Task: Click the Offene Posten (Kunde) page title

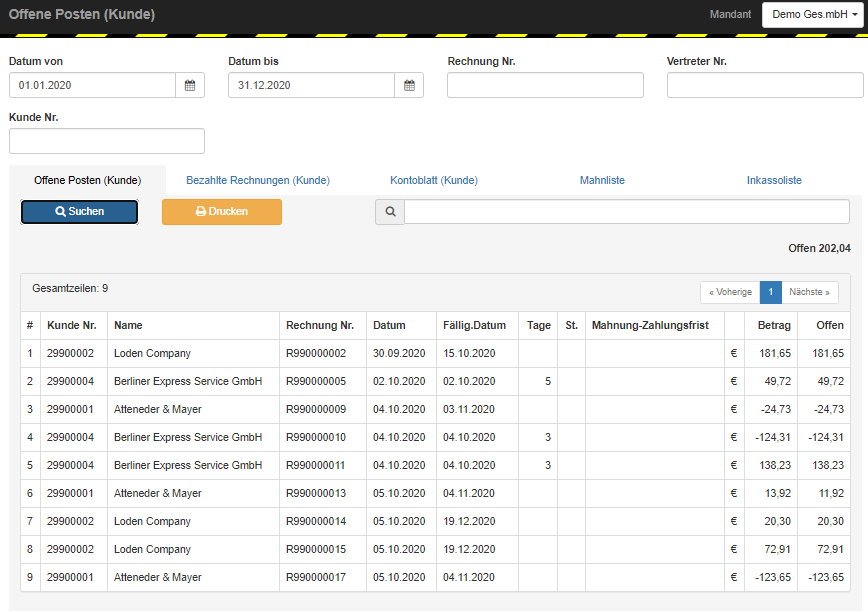Action: [x=82, y=14]
